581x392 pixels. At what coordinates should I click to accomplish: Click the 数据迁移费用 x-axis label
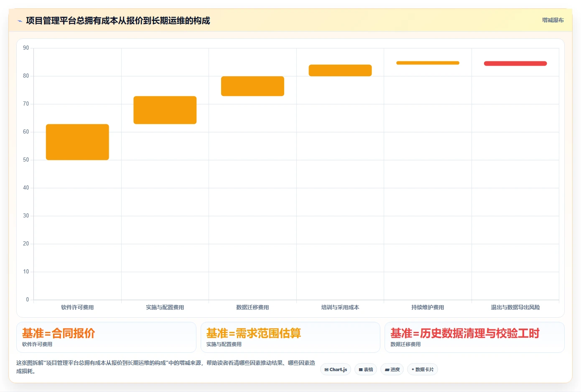(252, 307)
